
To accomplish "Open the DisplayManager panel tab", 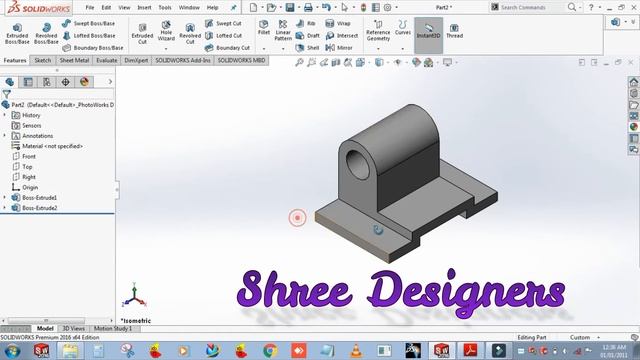I will click(x=84, y=82).
